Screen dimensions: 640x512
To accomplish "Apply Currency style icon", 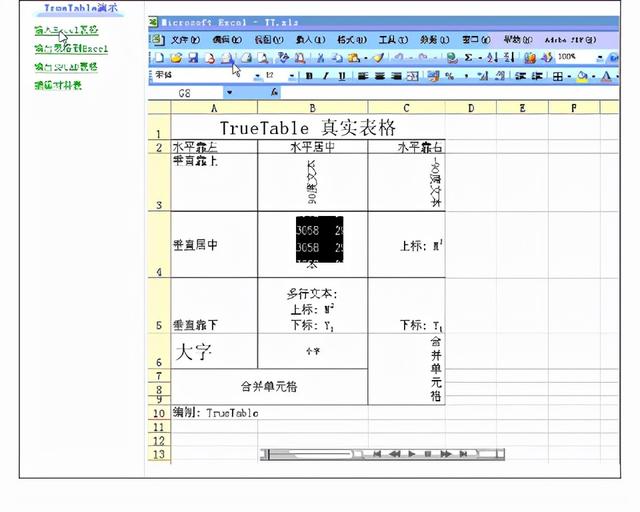I will click(433, 76).
